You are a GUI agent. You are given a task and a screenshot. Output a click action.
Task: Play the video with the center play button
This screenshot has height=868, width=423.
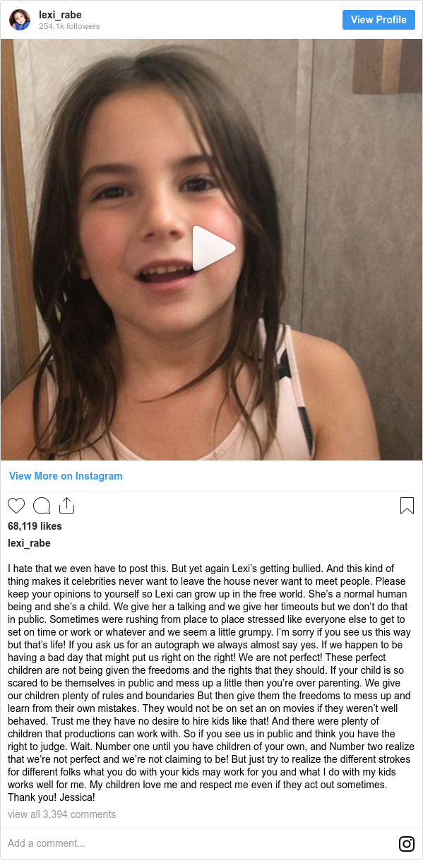click(x=213, y=249)
